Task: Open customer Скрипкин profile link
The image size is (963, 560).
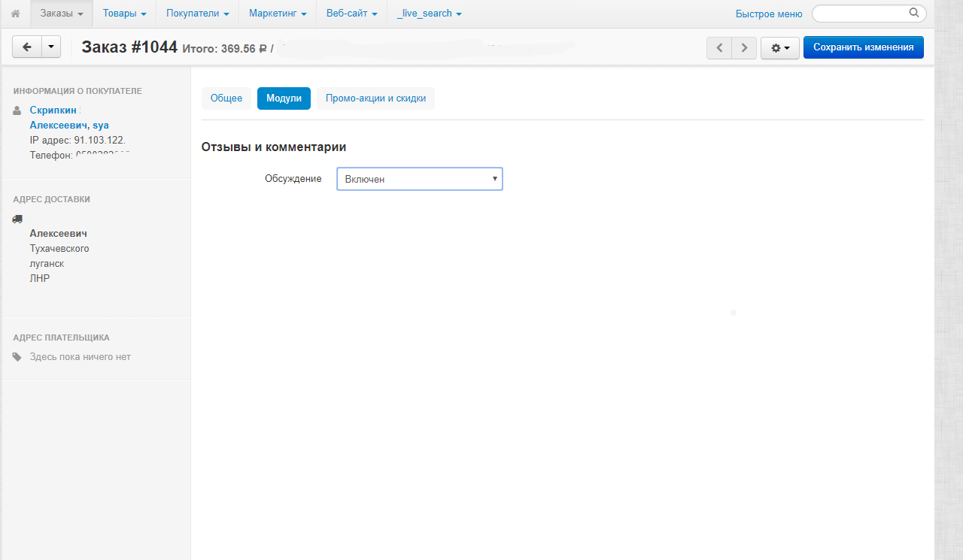Action: (x=53, y=110)
